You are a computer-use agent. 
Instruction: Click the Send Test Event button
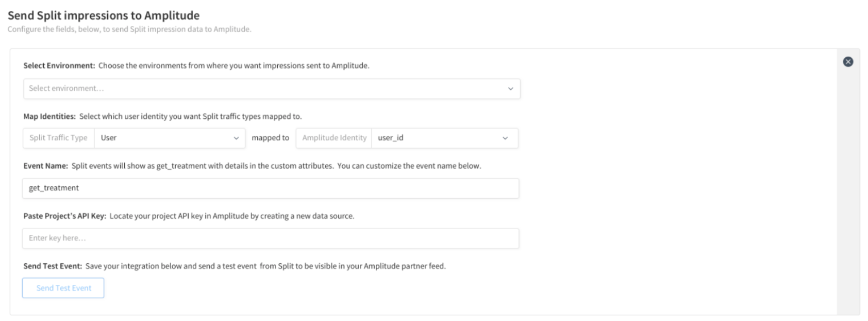(x=63, y=288)
